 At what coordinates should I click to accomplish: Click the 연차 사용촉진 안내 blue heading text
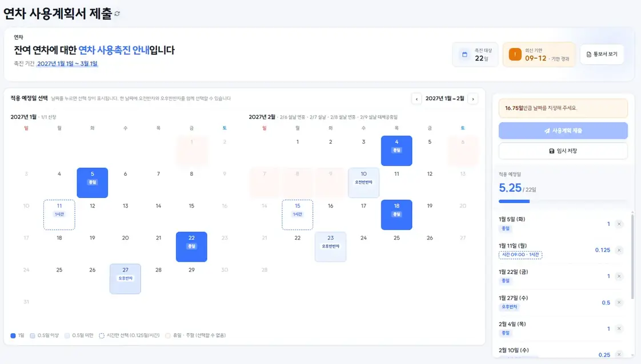(x=114, y=50)
